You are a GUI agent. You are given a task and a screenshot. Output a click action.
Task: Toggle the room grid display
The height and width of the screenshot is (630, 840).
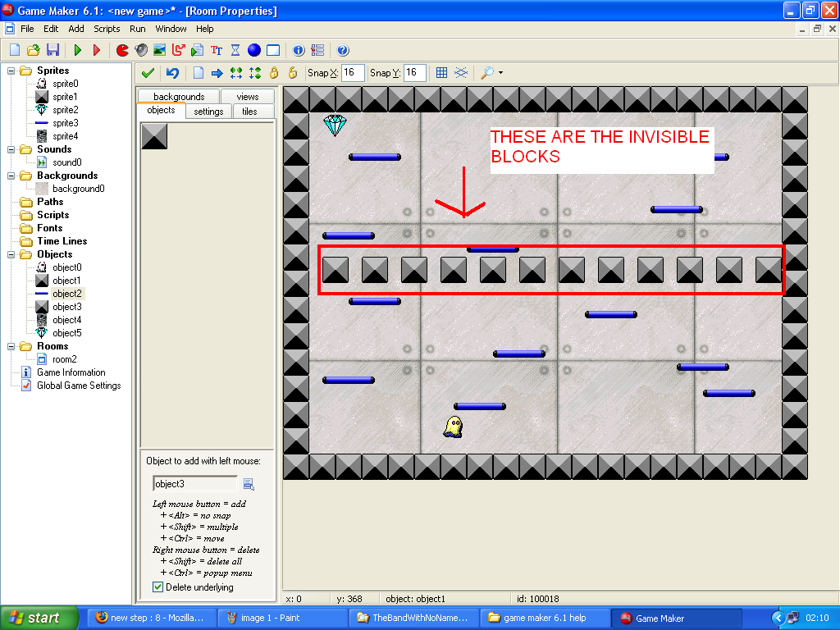441,73
